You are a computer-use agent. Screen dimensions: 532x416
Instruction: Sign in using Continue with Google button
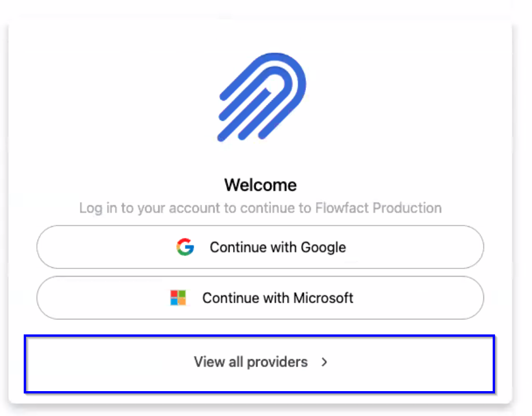pos(260,247)
